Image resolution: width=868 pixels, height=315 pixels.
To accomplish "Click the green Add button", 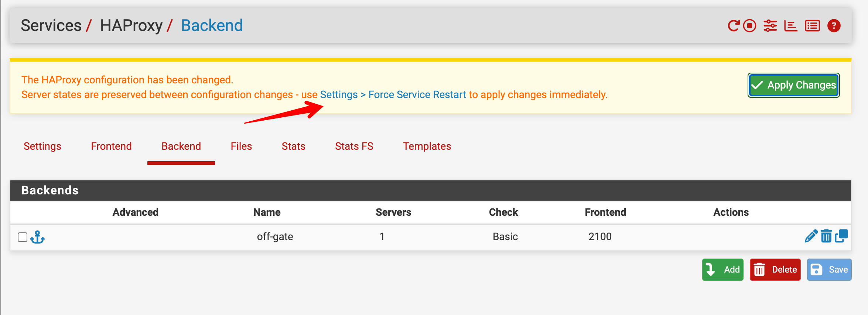I will click(722, 270).
